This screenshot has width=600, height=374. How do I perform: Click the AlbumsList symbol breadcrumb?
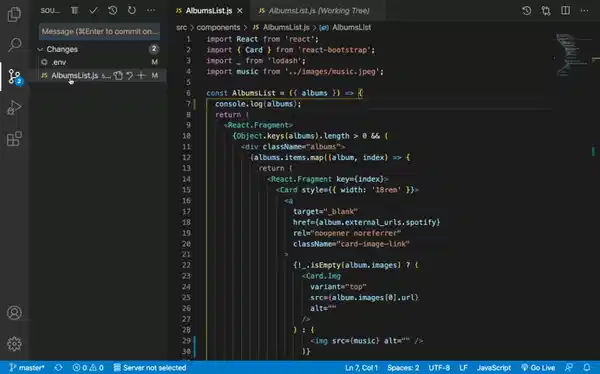346,28
